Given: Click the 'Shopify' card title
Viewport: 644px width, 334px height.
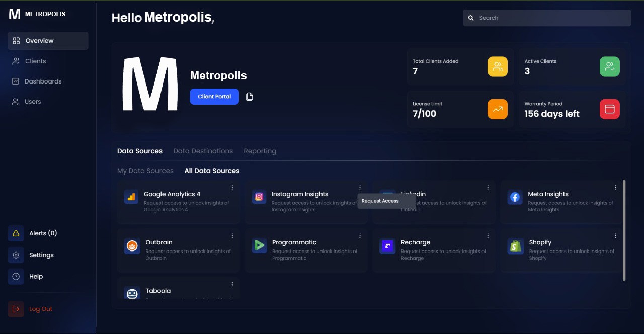Looking at the screenshot, I should point(540,242).
